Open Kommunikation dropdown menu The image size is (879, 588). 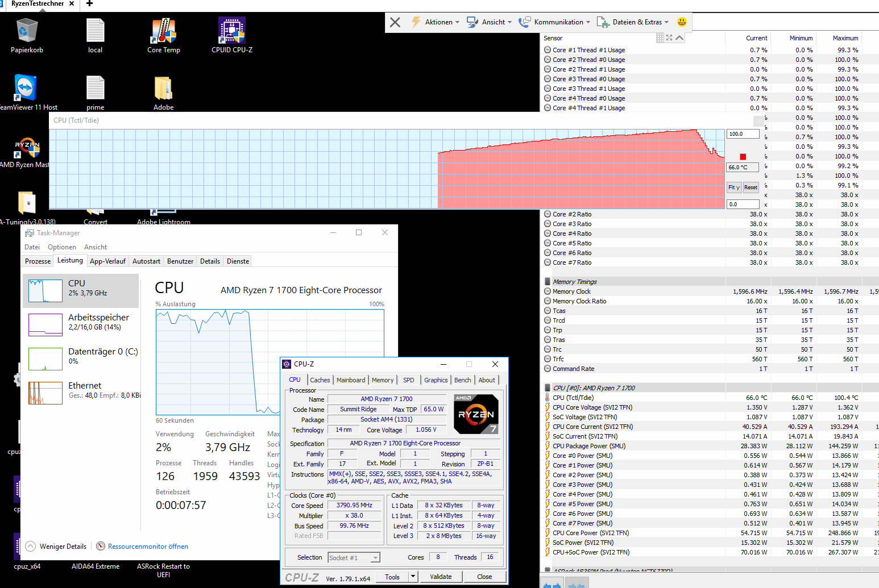(554, 22)
